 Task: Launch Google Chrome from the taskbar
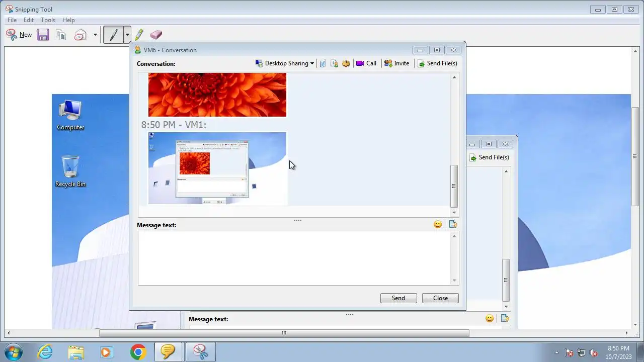[138, 352]
